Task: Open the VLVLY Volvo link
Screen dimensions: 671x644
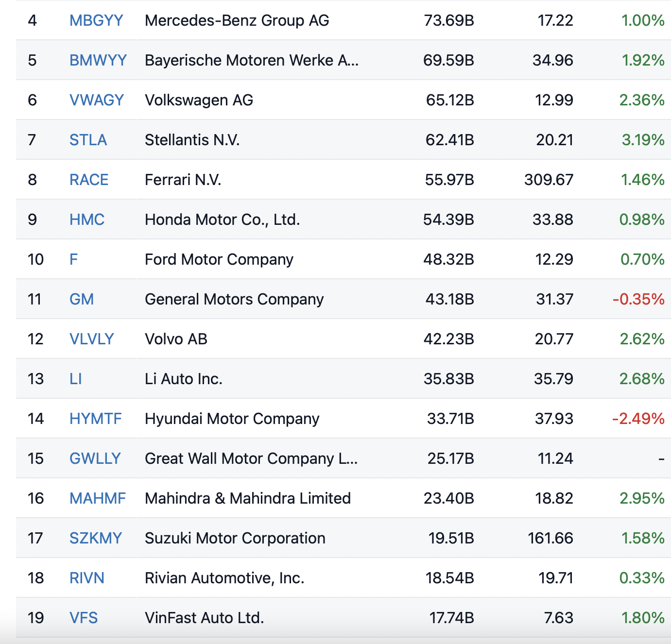Action: [x=92, y=339]
